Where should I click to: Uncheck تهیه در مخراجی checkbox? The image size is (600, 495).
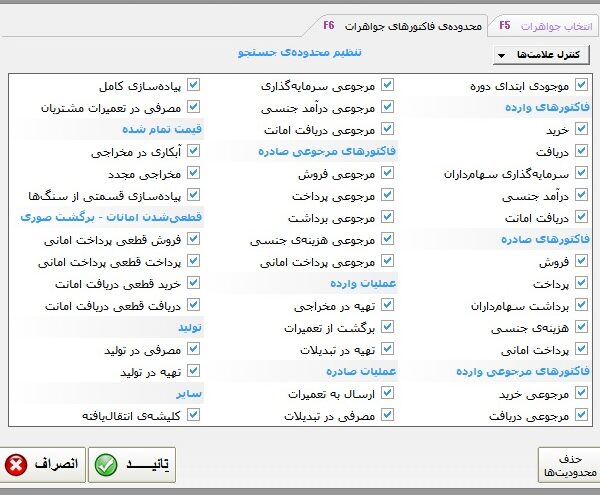(x=387, y=304)
